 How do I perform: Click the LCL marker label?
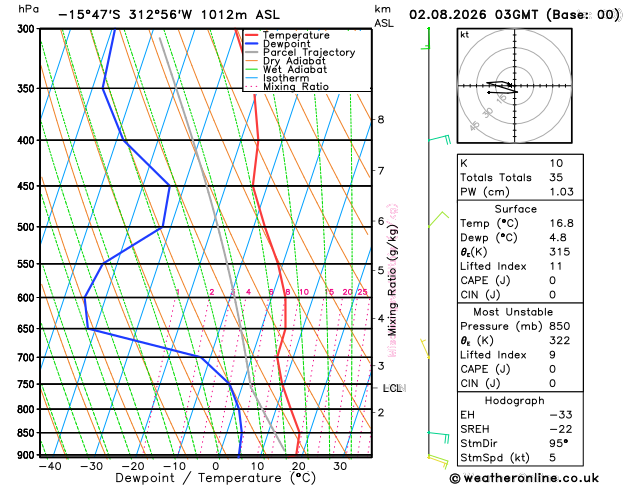[392, 388]
